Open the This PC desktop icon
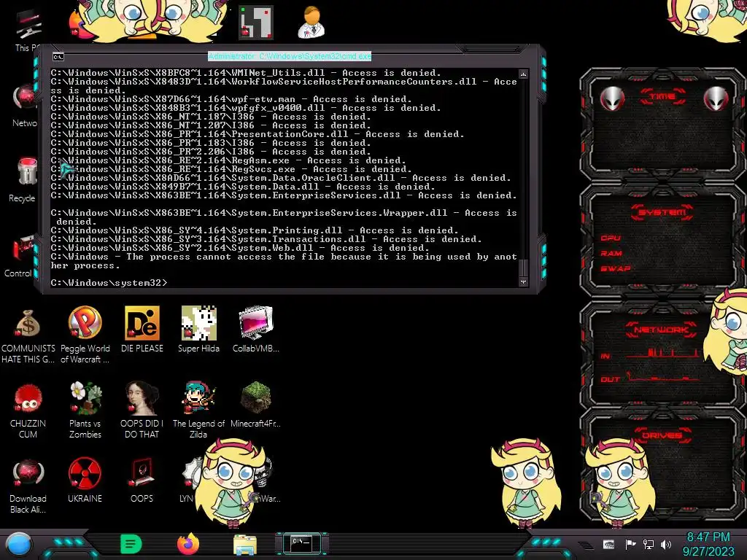Image resolution: width=747 pixels, height=560 pixels. coord(28,28)
